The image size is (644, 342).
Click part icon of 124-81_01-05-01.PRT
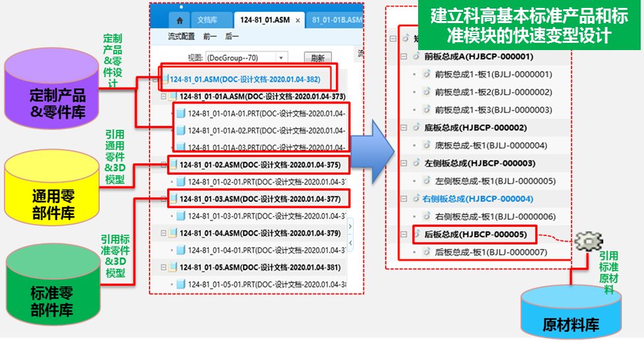[x=180, y=284]
